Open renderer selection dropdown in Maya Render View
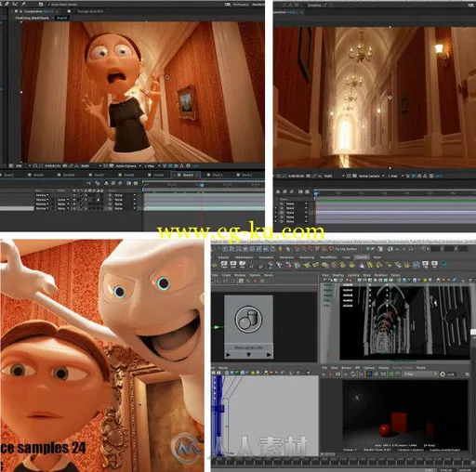Image resolution: width=476 pixels, height=472 pixels. (x=420, y=374)
